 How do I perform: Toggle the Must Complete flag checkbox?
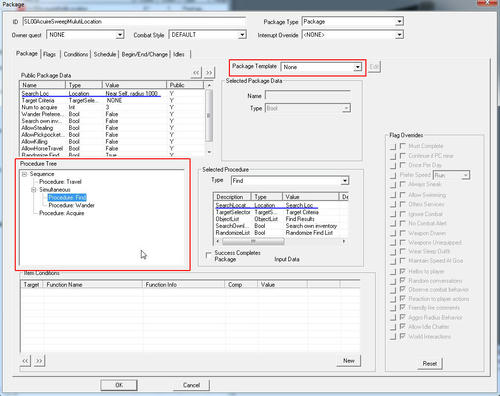click(x=403, y=146)
